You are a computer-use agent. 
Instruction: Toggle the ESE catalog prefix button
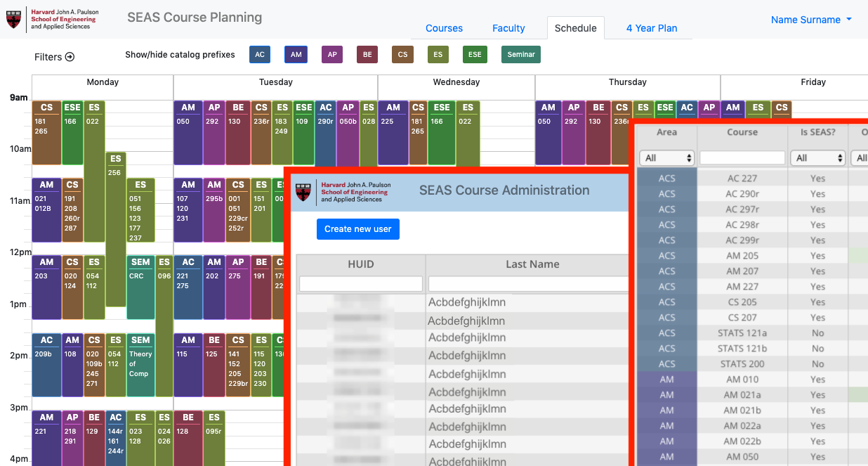pyautogui.click(x=475, y=54)
